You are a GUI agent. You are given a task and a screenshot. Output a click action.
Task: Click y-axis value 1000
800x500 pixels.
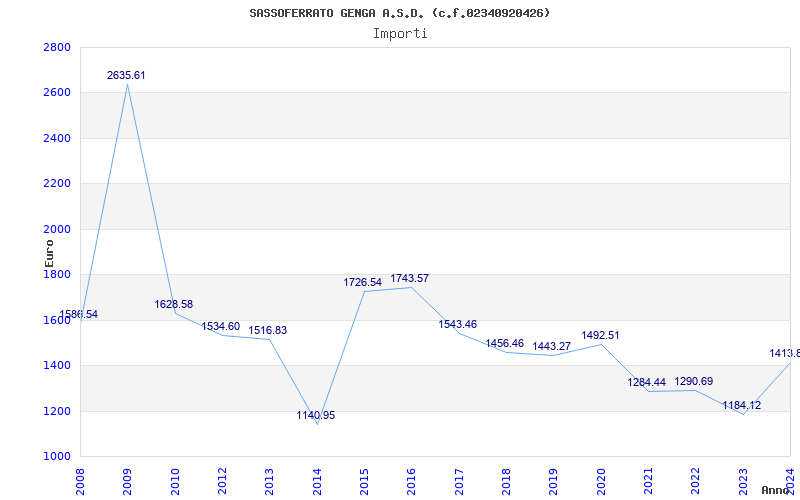(x=57, y=457)
